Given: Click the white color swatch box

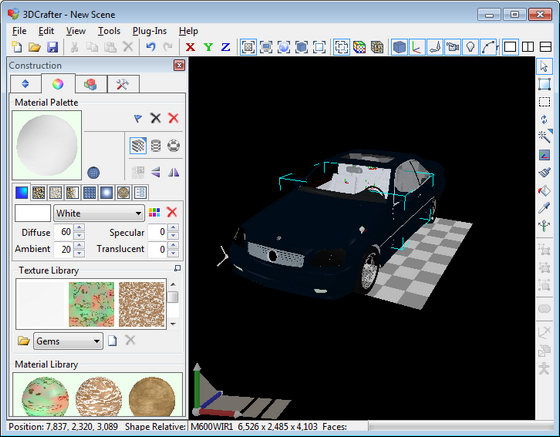Looking at the screenshot, I should coord(32,214).
